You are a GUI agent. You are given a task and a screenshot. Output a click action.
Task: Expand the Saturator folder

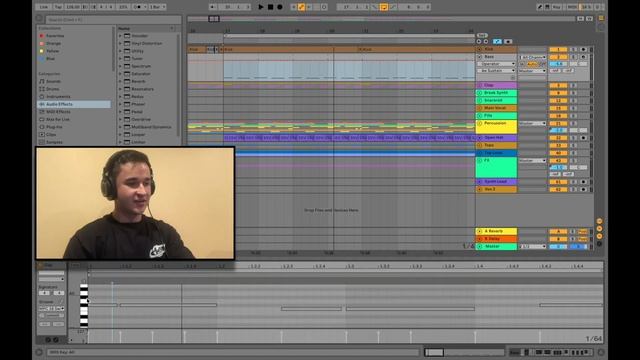point(120,74)
